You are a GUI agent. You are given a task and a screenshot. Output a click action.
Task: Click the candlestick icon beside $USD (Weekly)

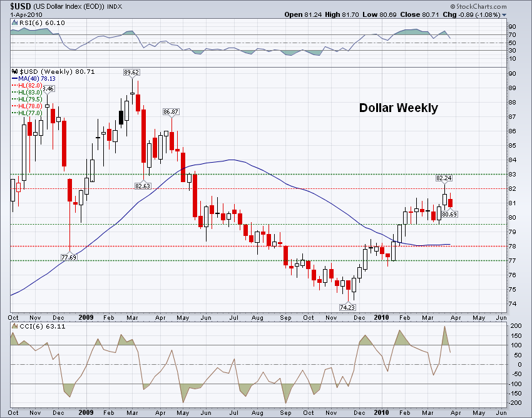coord(14,71)
